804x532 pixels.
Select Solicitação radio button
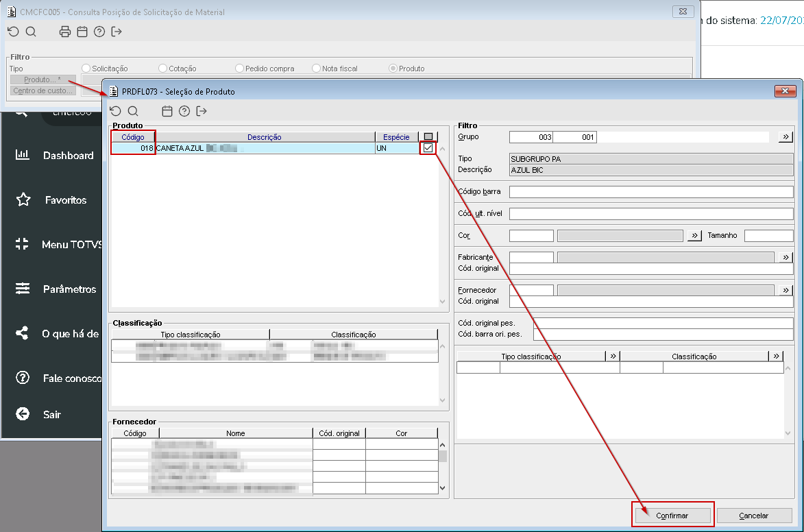click(86, 69)
